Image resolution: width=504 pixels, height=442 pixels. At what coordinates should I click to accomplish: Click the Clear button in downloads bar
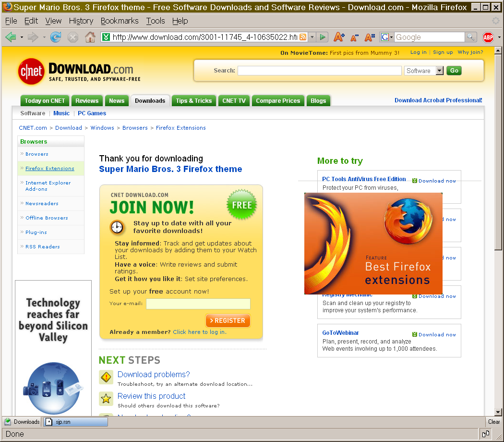click(494, 422)
